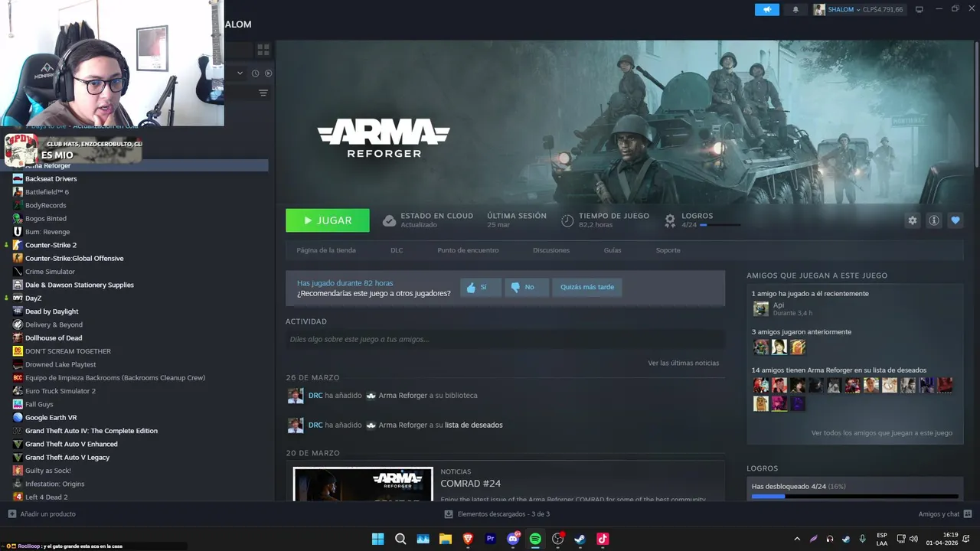Image resolution: width=980 pixels, height=551 pixels.
Task: Open Spotify from taskbar
Action: pos(535,539)
